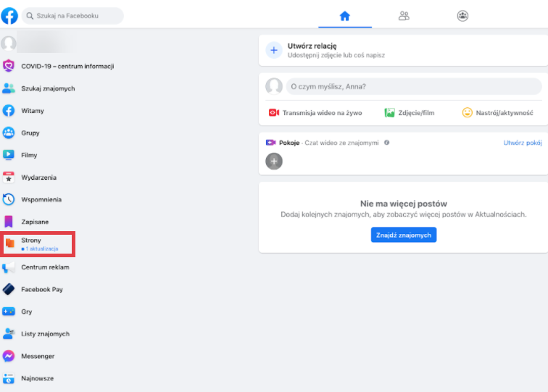Open Strony pages in sidebar
Screen dimensions: 548x392
point(31,243)
